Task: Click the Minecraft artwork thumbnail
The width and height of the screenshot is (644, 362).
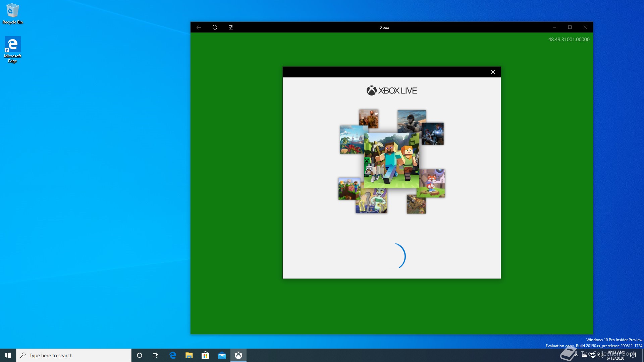Action: (392, 160)
